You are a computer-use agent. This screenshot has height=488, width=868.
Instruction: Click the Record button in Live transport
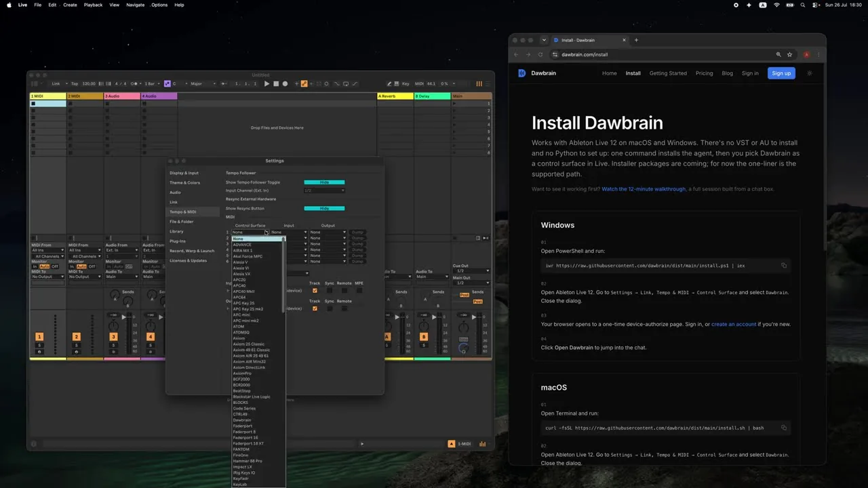tap(285, 83)
